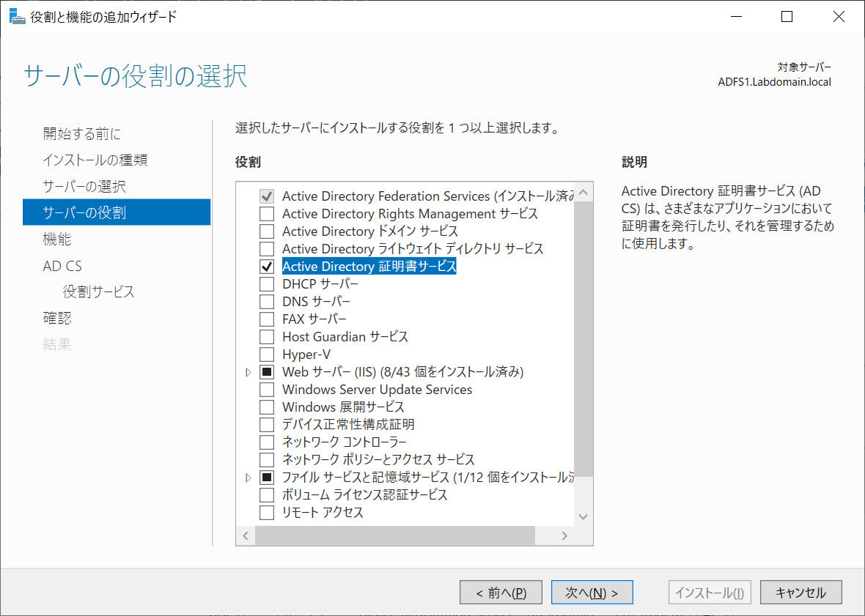
Task: Go to 確認 step in sidebar
Action: [57, 318]
